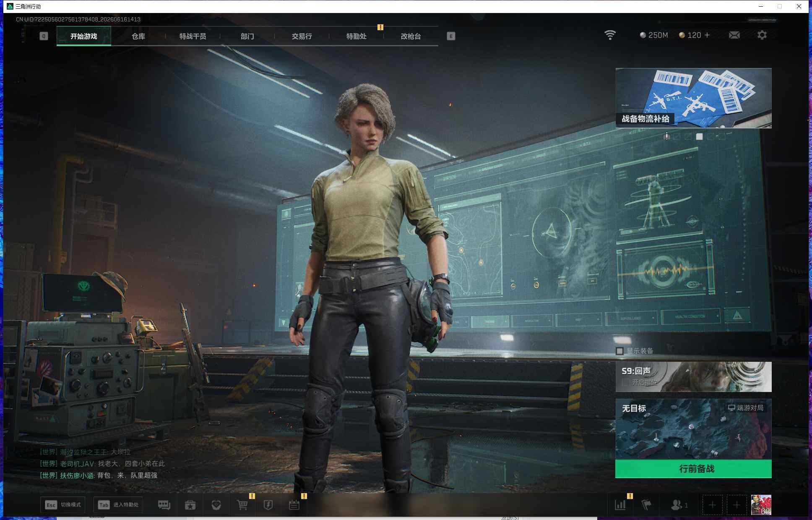This screenshot has width=812, height=520.
Task: Open the 部门 tab
Action: click(247, 36)
